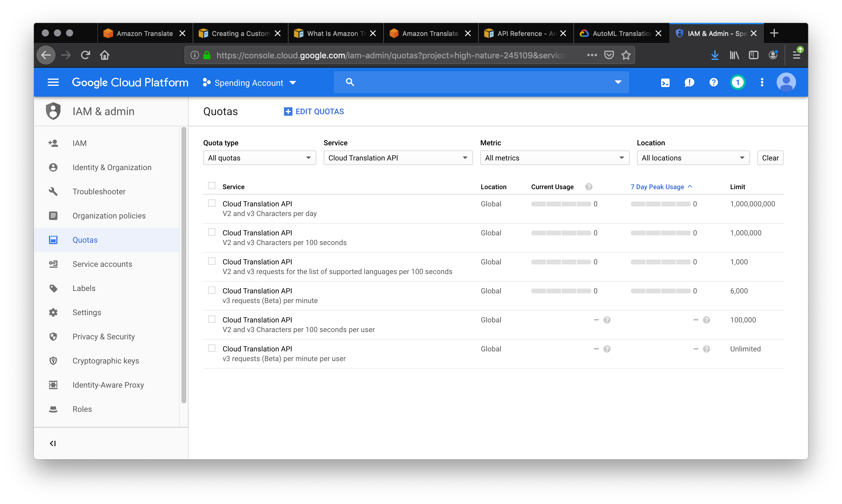The height and width of the screenshot is (504, 842).
Task: Open Troubleshooter in the sidebar
Action: (x=107, y=192)
